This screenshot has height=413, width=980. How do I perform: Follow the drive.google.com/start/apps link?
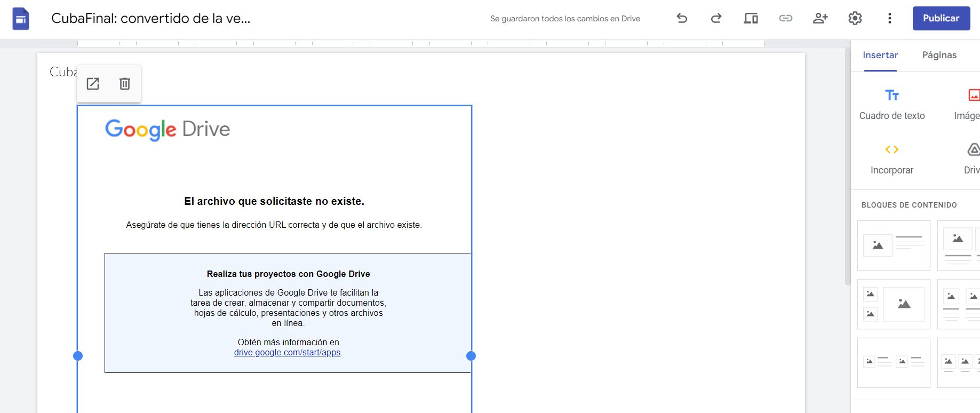(x=287, y=353)
